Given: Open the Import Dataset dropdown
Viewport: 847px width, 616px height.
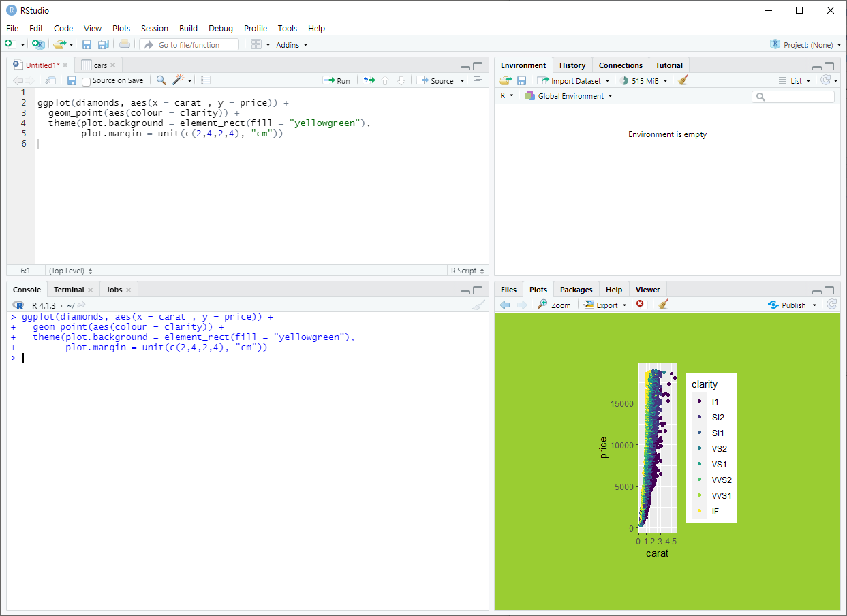Looking at the screenshot, I should click(573, 81).
